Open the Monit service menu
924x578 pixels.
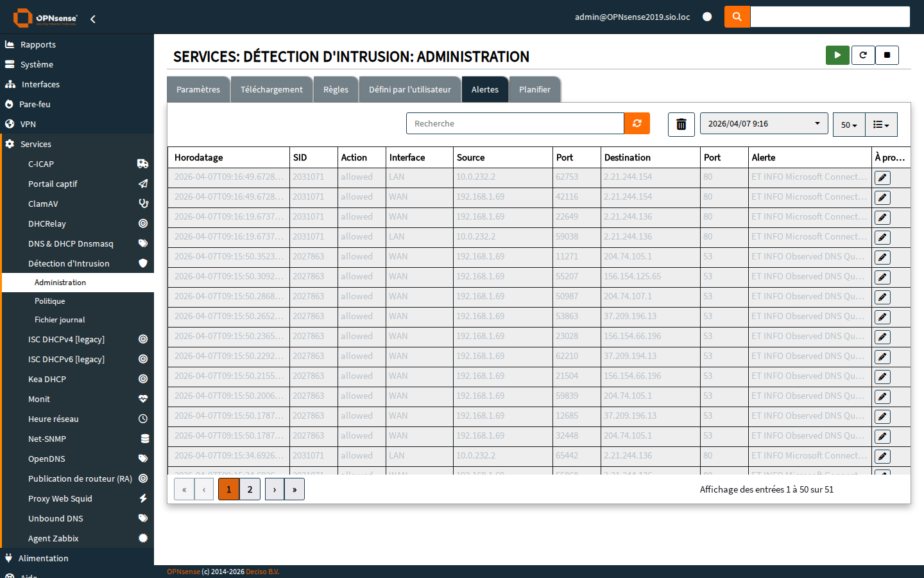click(78, 399)
